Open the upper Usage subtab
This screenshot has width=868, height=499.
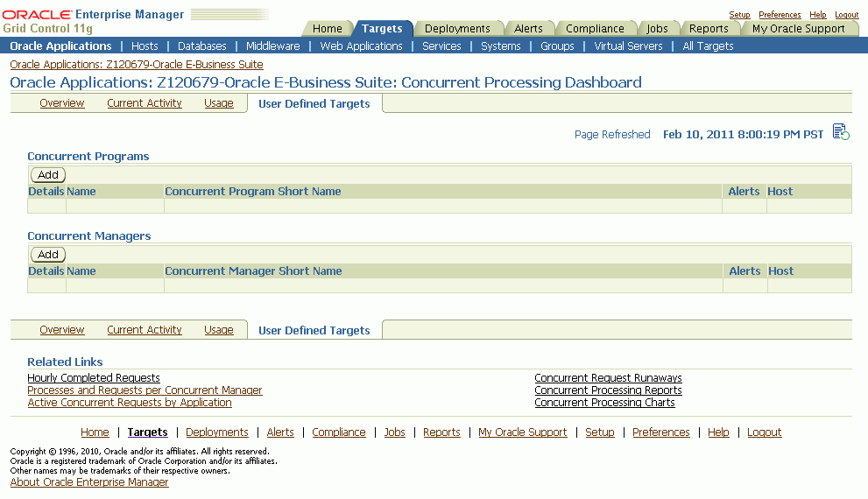(x=219, y=103)
